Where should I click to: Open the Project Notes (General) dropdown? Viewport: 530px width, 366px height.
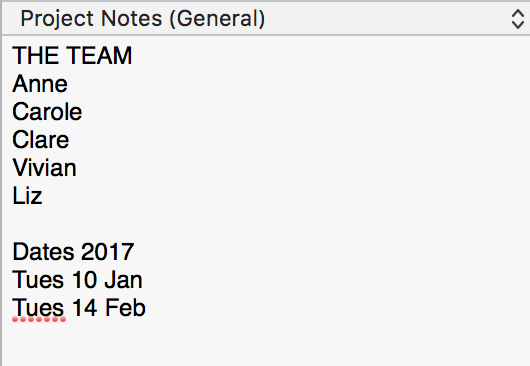click(266, 18)
